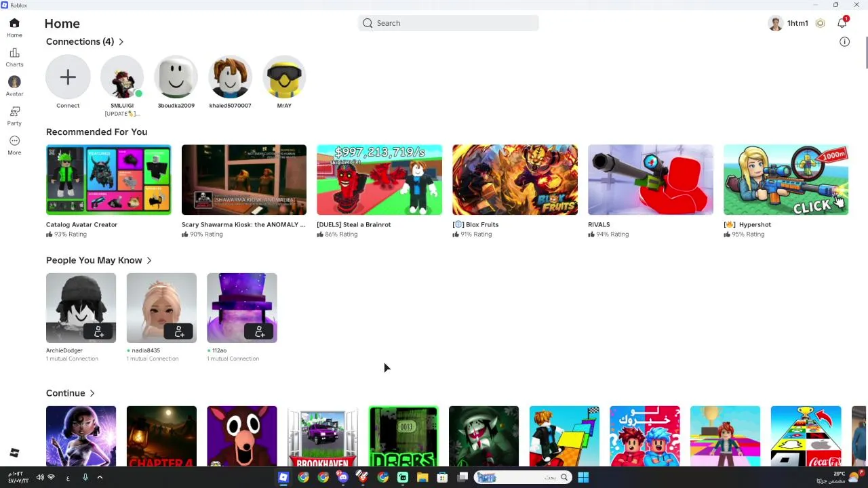This screenshot has width=868, height=488.
Task: Open the notifications bell
Action: pos(842,23)
